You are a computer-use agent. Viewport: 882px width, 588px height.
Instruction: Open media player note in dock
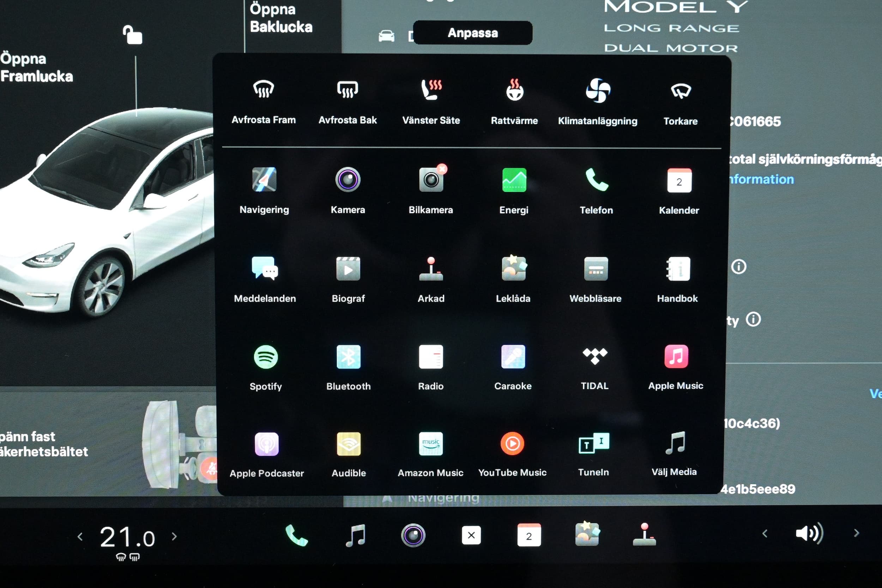(356, 535)
